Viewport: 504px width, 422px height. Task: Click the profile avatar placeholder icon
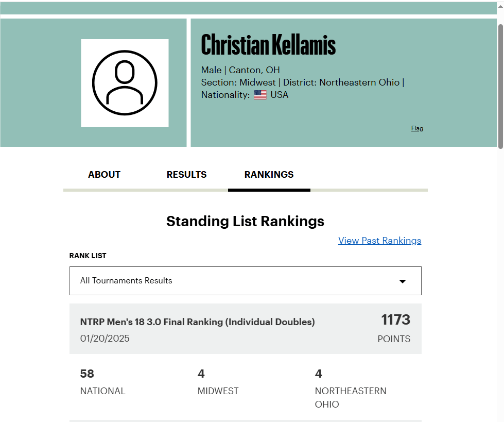[x=125, y=82]
